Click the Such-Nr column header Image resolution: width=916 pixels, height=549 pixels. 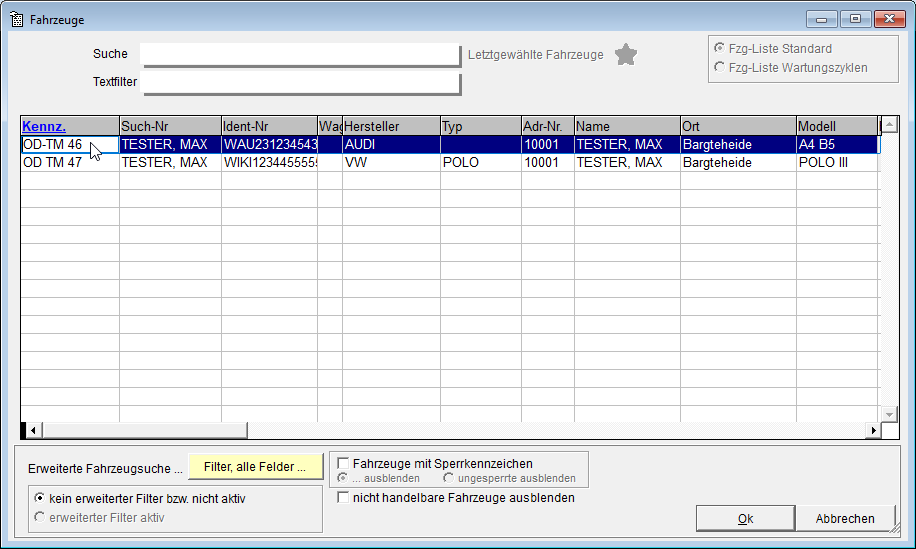[170, 126]
